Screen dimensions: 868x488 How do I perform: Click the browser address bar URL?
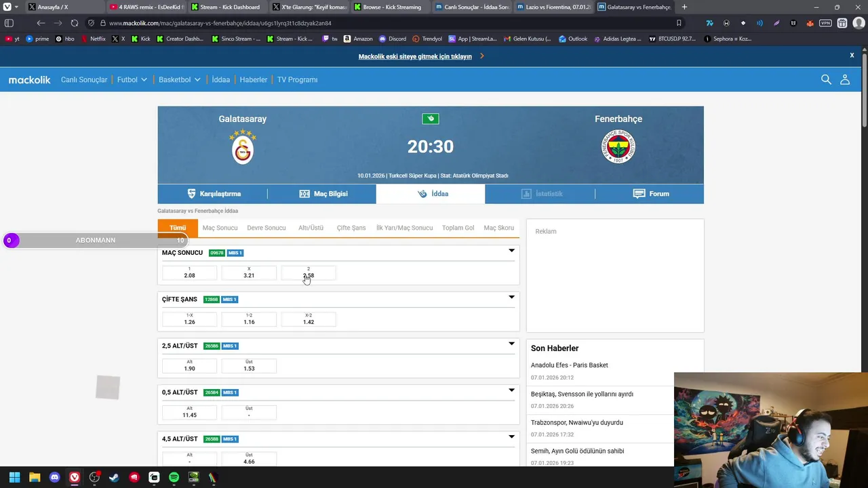tap(220, 23)
